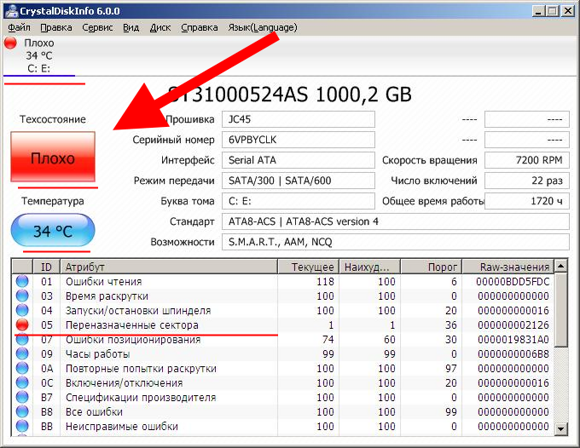
Task: Minimize the CrystalDiskInfo window
Action: [538, 11]
